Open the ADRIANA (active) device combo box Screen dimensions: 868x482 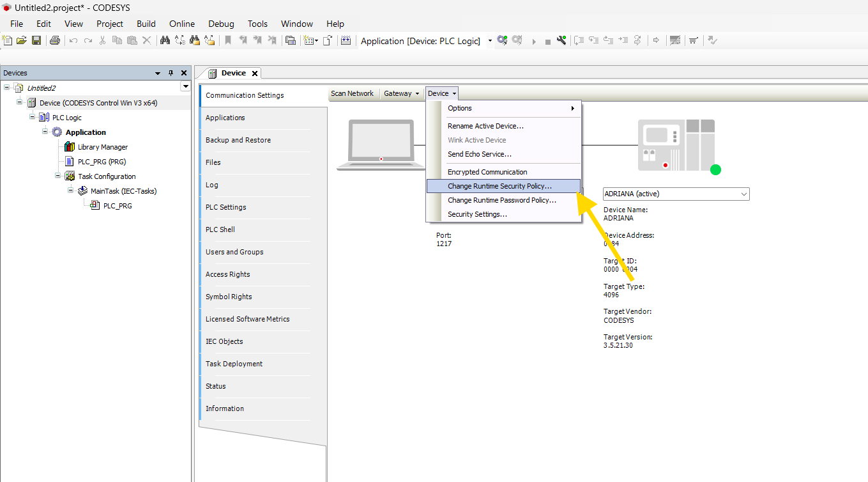(676, 194)
